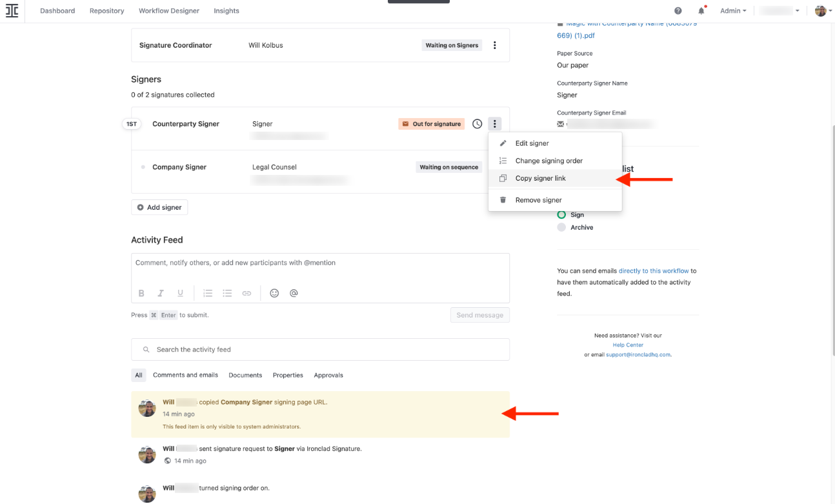Viewport: 835px width, 504px height.
Task: Click the Sign step circle in the checklist
Action: [561, 214]
